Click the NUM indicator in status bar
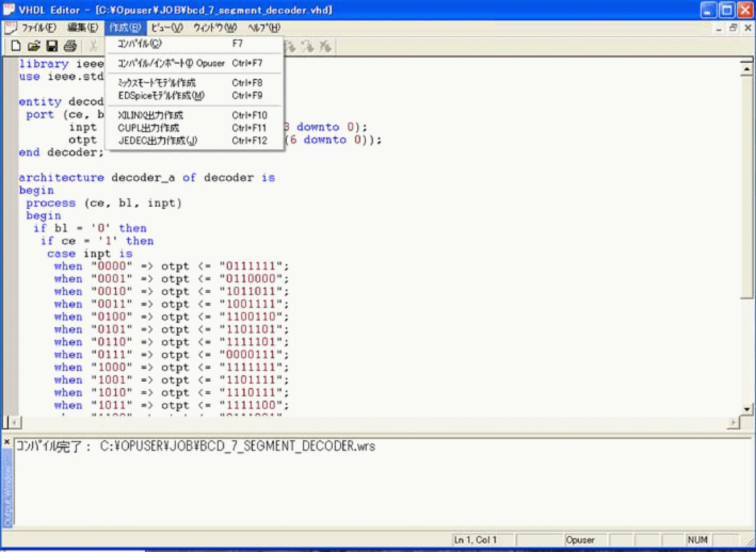This screenshot has width=756, height=552. pos(697,540)
